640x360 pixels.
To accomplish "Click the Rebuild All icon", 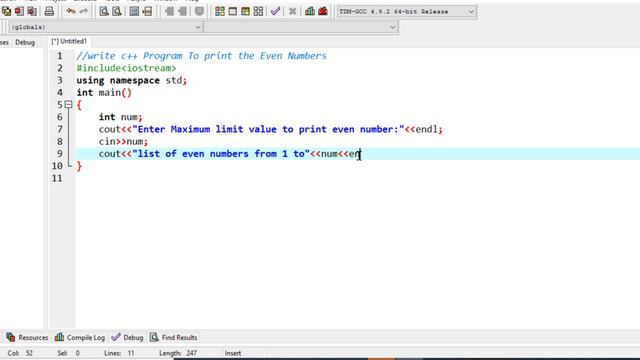I will [x=258, y=11].
